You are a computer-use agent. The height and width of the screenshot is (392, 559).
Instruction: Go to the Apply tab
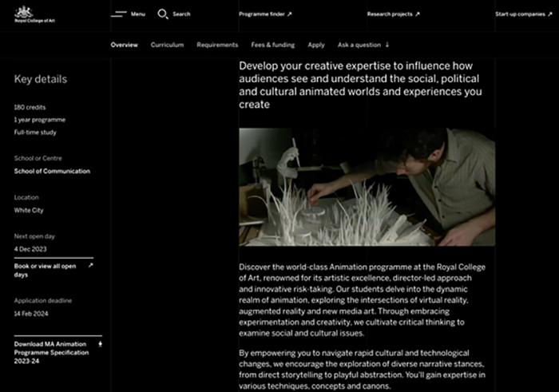[316, 45]
